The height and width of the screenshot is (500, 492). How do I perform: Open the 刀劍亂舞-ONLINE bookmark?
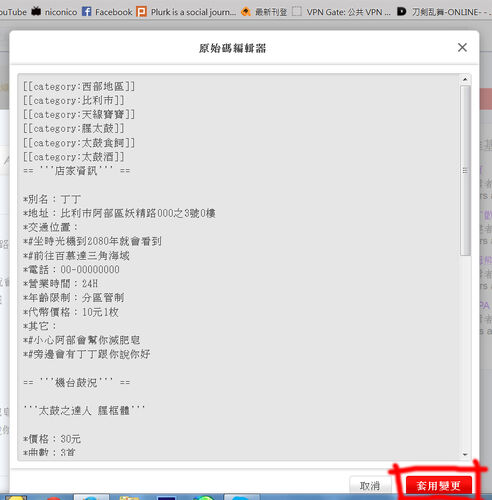click(444, 12)
